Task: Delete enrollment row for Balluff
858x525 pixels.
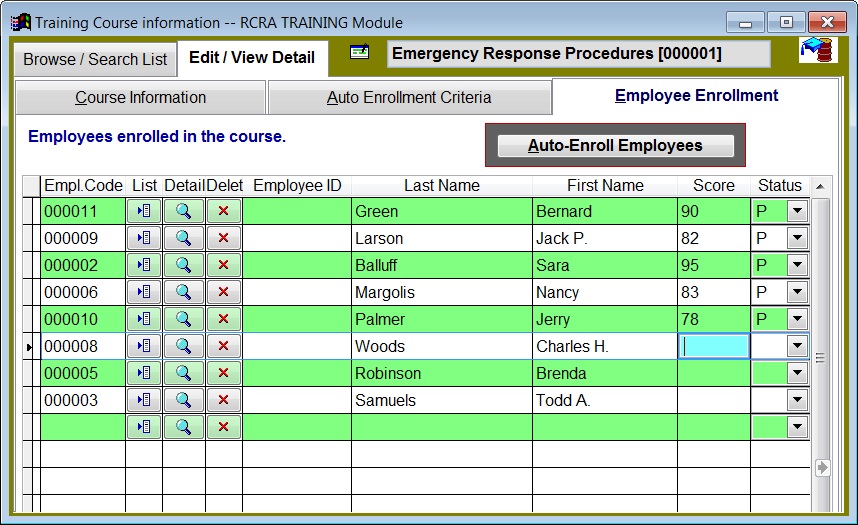Action: pyautogui.click(x=224, y=265)
